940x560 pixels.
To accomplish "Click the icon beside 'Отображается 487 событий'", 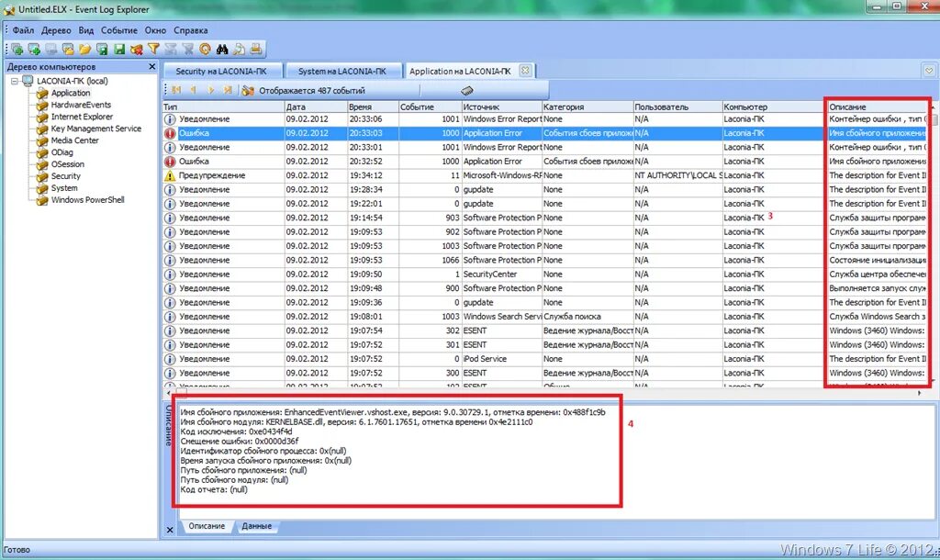I will [x=248, y=91].
